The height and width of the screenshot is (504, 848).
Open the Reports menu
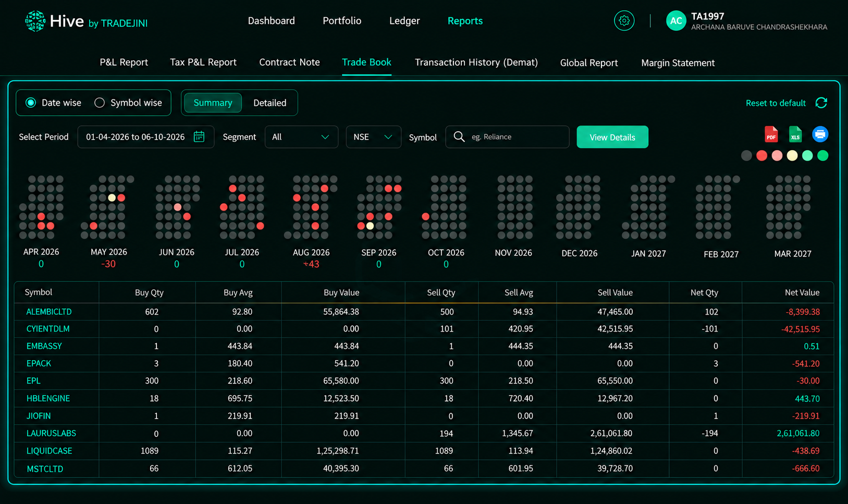pyautogui.click(x=465, y=21)
